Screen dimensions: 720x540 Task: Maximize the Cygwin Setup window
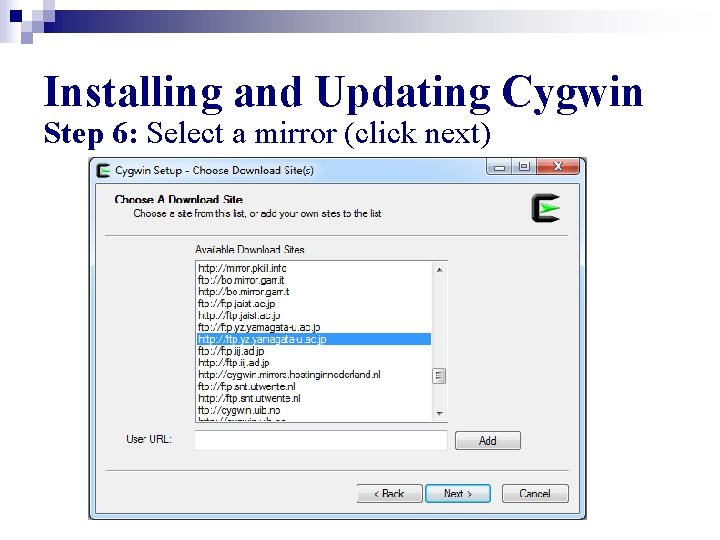tap(524, 167)
